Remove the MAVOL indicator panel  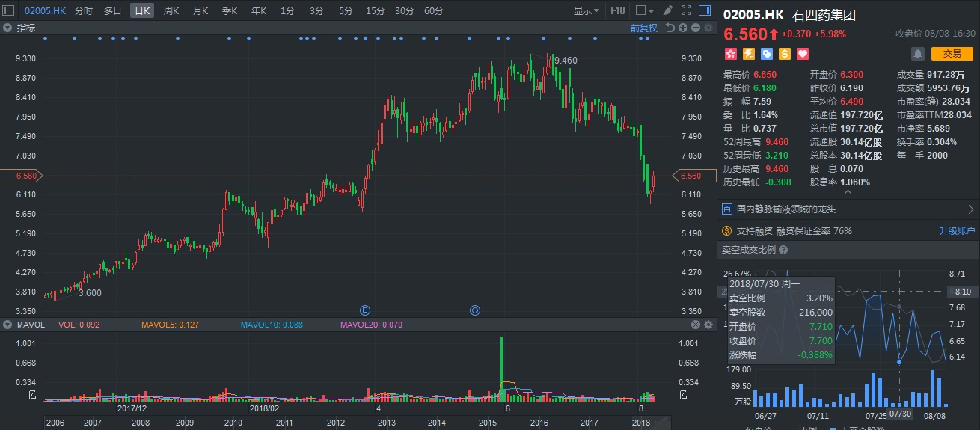point(695,325)
